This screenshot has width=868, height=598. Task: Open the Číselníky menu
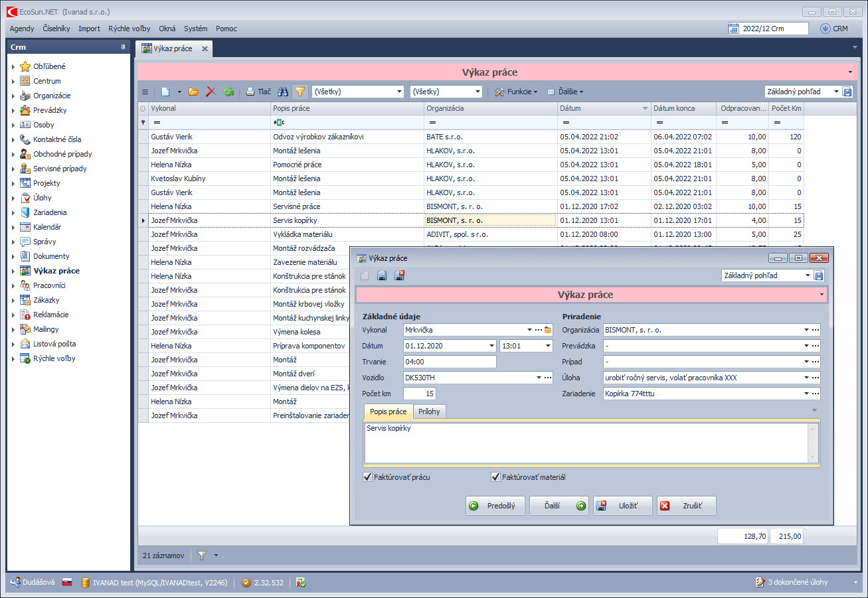(56, 29)
